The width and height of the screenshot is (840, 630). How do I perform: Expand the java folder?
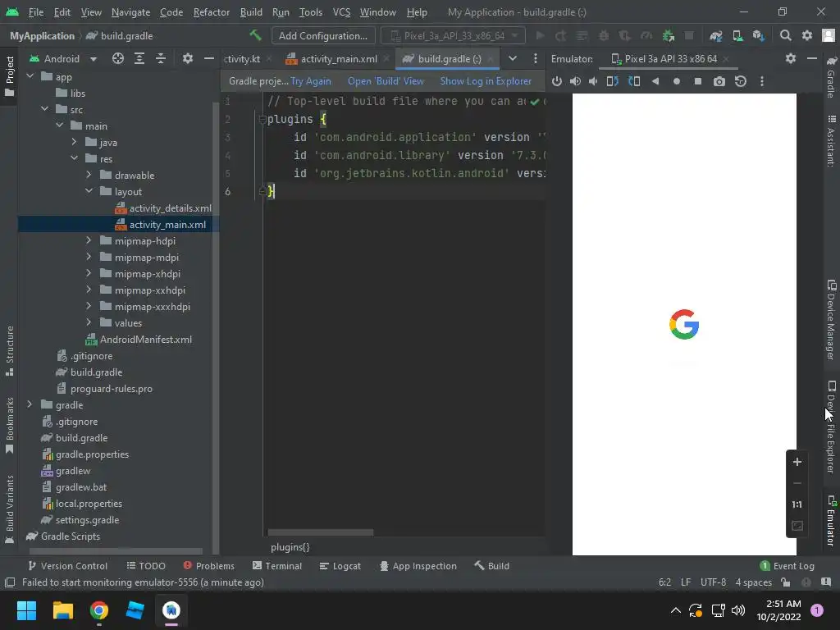pyautogui.click(x=74, y=142)
